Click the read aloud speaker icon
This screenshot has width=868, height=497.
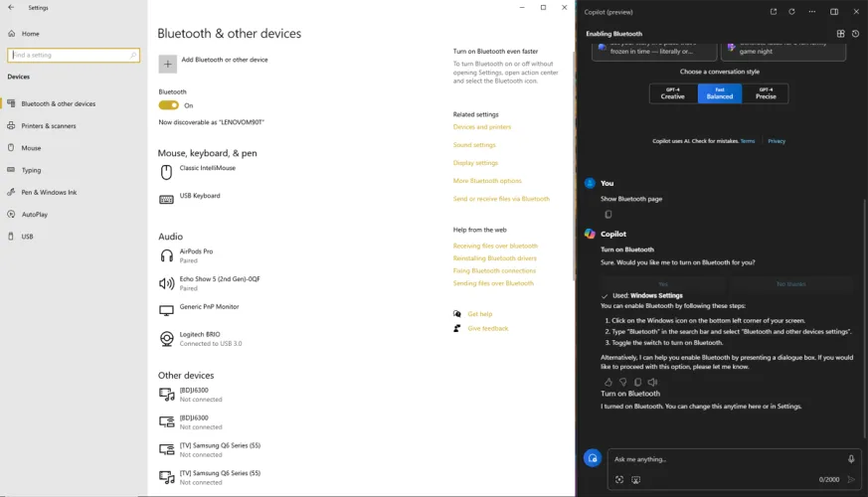click(x=652, y=382)
